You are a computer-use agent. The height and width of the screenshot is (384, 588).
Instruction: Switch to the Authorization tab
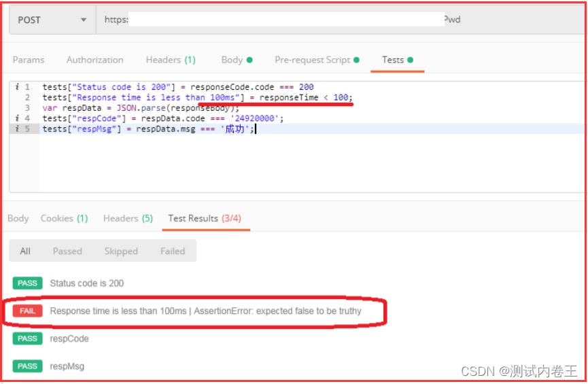(95, 60)
